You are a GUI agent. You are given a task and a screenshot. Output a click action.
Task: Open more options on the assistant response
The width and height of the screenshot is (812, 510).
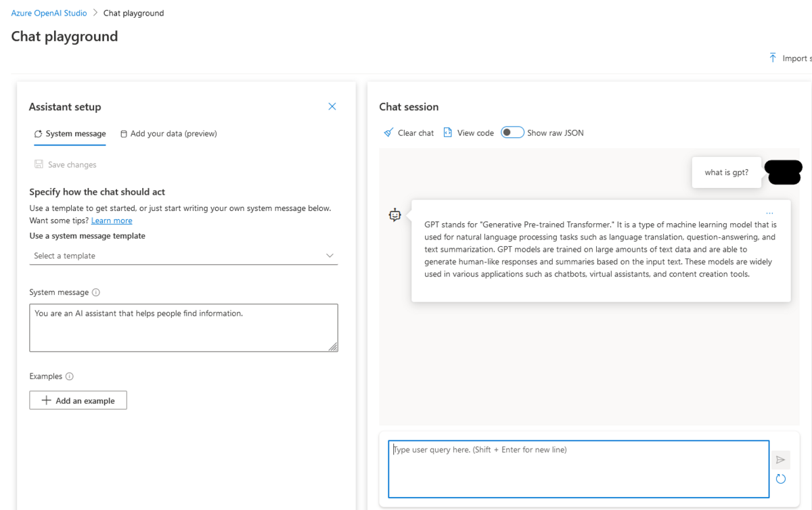point(769,212)
